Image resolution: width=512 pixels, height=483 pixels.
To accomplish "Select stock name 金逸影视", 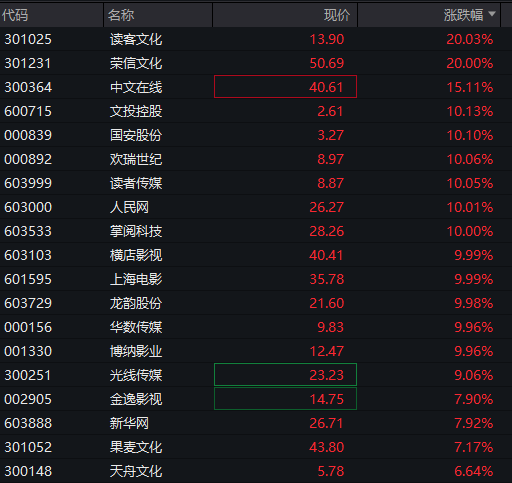I will coord(136,399).
